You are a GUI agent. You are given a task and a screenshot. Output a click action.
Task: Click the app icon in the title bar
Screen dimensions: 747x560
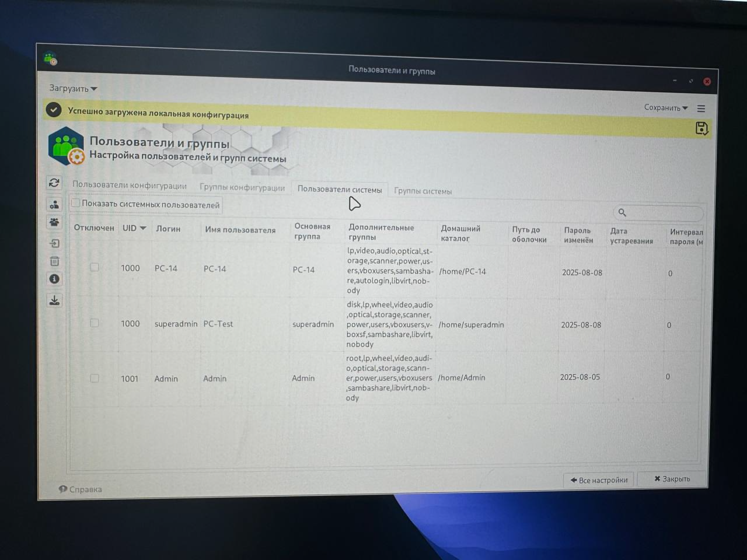pos(50,58)
